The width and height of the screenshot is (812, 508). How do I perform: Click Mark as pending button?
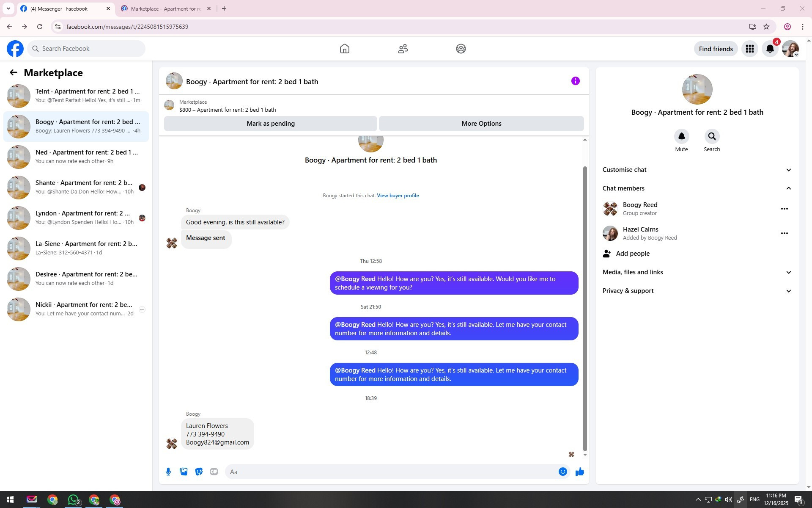pyautogui.click(x=271, y=124)
